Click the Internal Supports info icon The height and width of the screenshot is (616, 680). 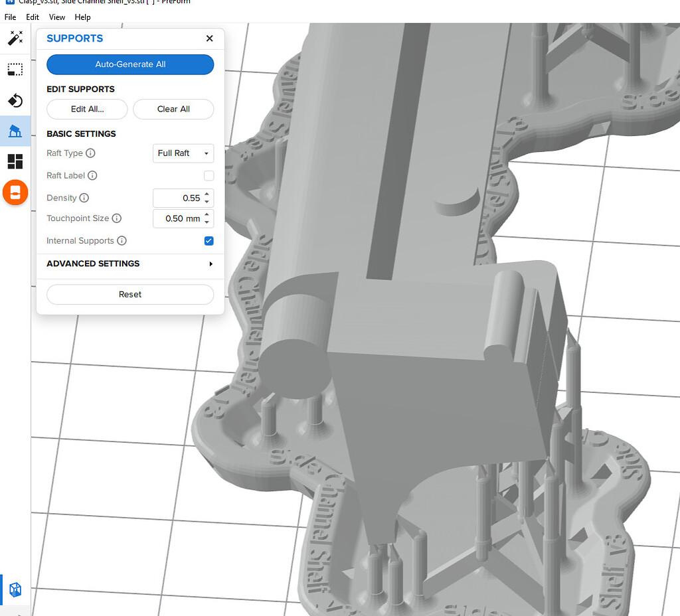coord(122,241)
